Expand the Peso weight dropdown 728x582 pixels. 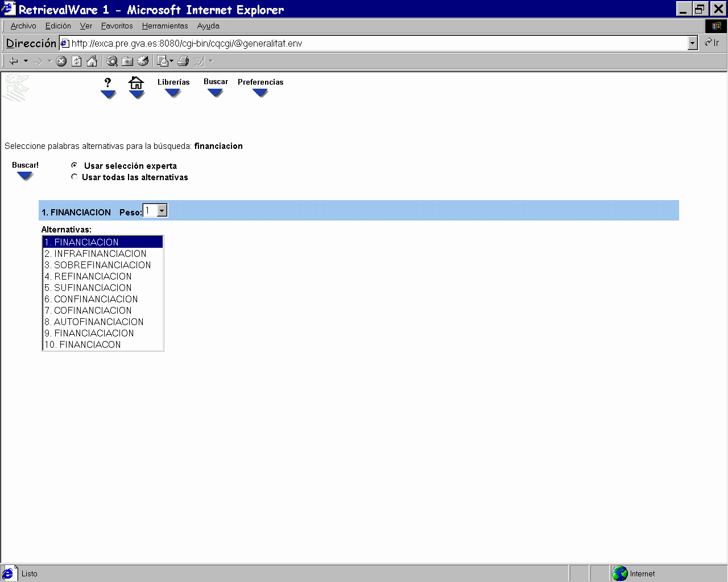coord(162,211)
